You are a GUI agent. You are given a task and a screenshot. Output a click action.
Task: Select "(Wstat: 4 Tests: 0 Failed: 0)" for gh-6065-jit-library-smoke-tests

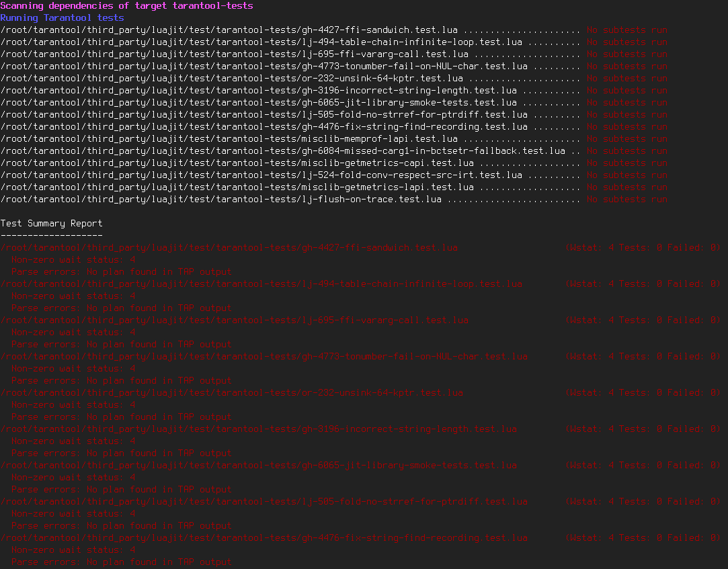643,465
